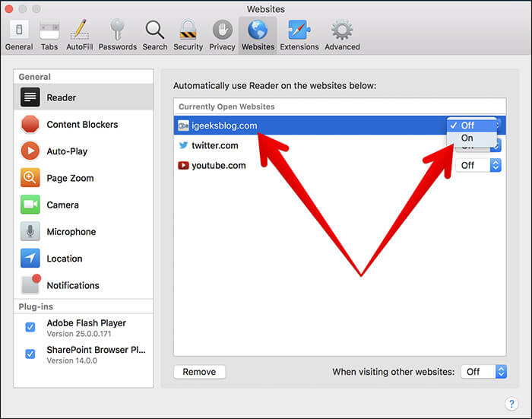The image size is (532, 419).
Task: Click the Microphone icon in sidebar
Action: (30, 231)
